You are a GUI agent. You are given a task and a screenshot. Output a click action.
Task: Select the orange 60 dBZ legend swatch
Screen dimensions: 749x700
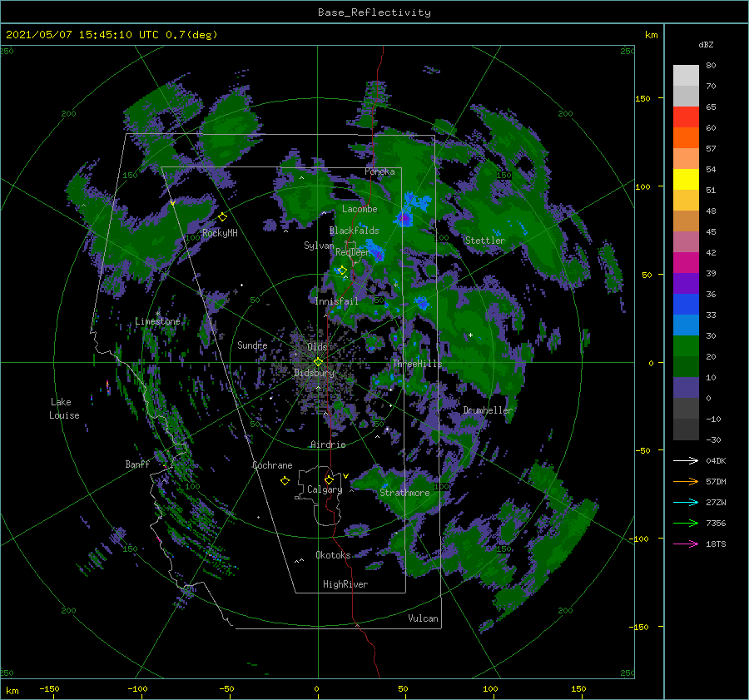[686, 137]
